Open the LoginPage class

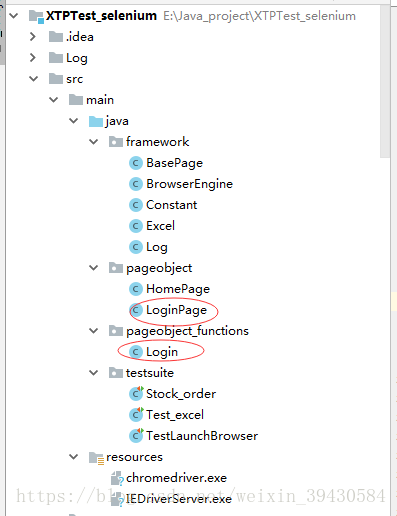click(x=176, y=310)
